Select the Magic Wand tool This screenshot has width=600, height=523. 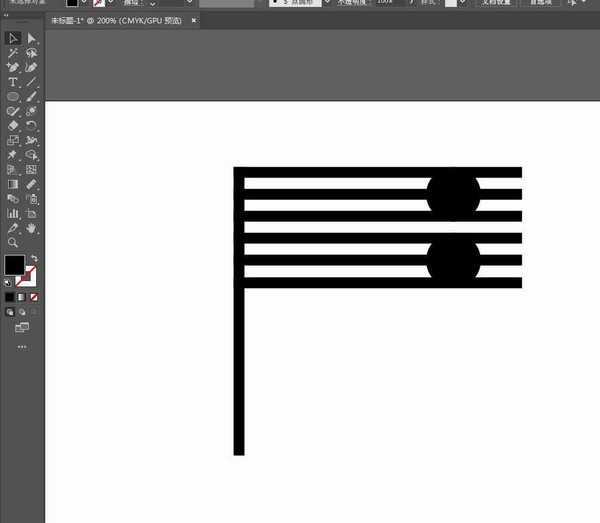click(x=13, y=53)
